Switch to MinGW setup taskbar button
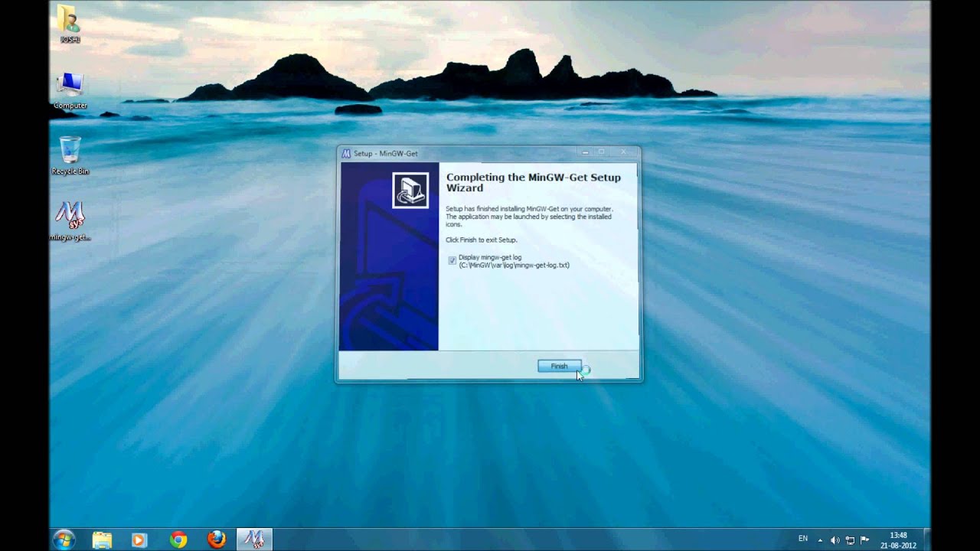This screenshot has width=980, height=551. tap(254, 540)
